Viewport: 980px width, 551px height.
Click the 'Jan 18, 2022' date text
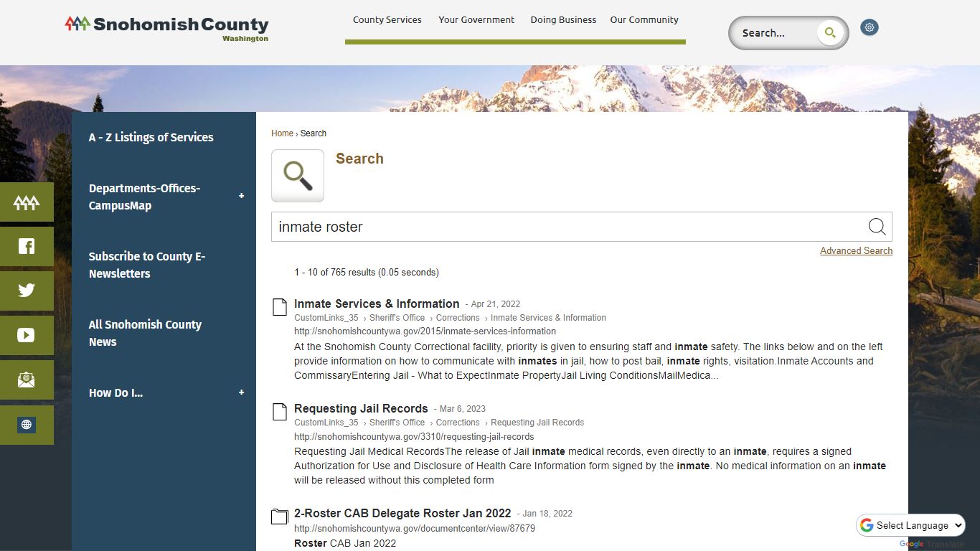pyautogui.click(x=547, y=514)
